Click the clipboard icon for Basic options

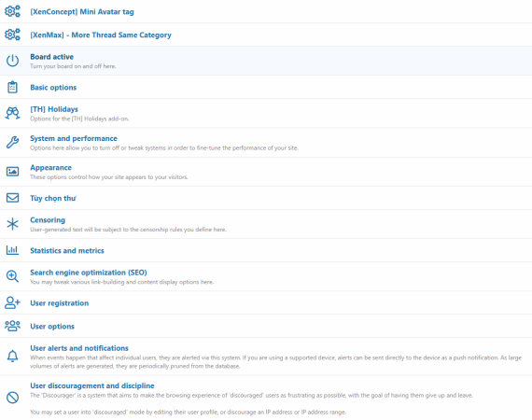click(x=12, y=87)
